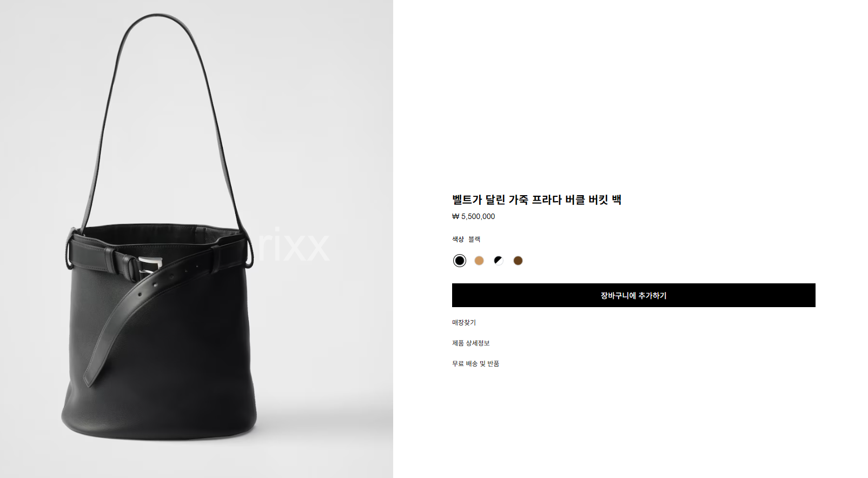This screenshot has width=868, height=478.
Task: Click the rixx watermark on the image
Action: point(293,245)
